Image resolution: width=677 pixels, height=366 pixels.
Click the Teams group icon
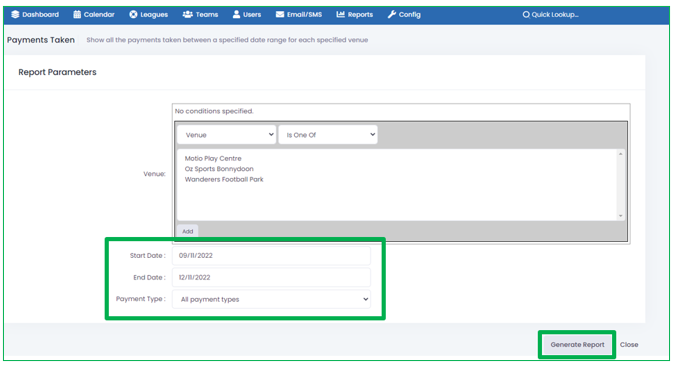point(187,14)
